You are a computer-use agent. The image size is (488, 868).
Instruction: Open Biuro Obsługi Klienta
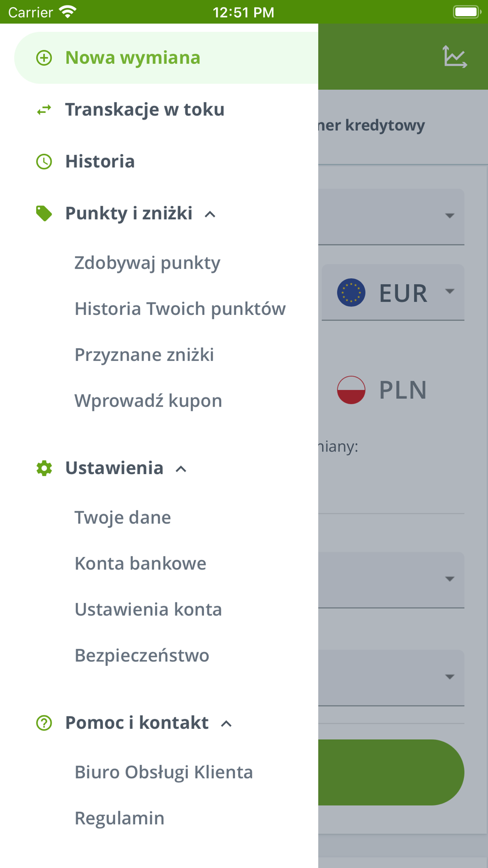coord(164,772)
